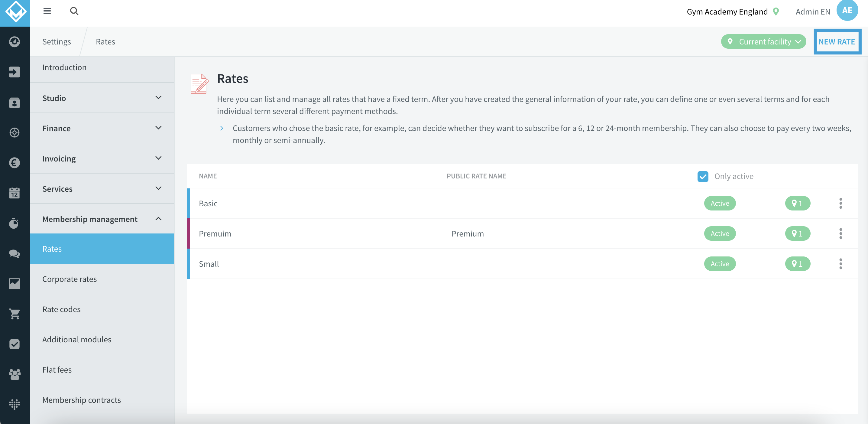Open the Current facility dropdown
The height and width of the screenshot is (424, 868).
763,41
